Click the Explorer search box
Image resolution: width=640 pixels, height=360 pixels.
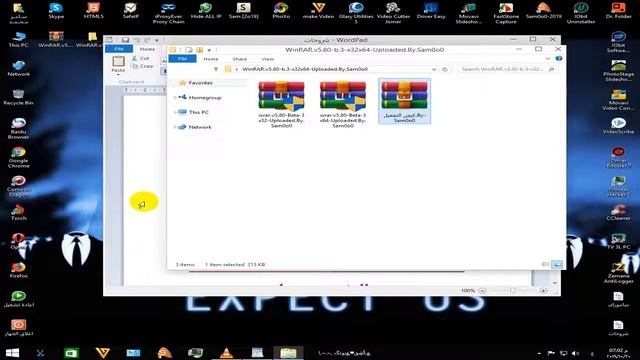click(x=507, y=69)
